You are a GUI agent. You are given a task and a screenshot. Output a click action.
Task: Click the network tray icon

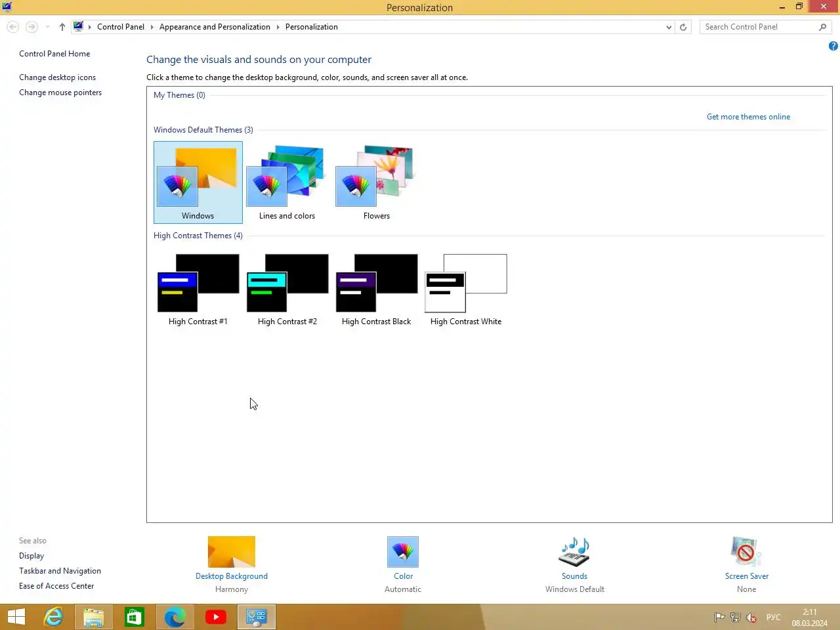[x=736, y=618]
